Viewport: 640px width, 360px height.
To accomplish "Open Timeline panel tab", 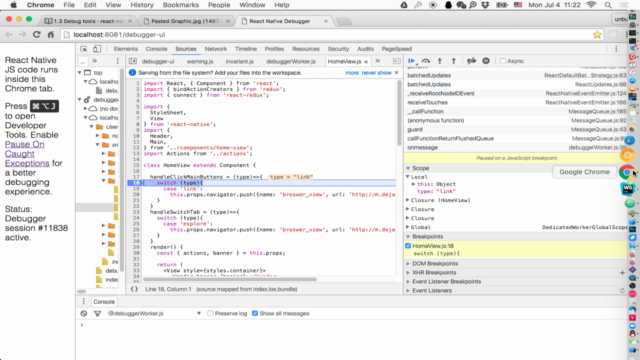I will click(x=246, y=49).
